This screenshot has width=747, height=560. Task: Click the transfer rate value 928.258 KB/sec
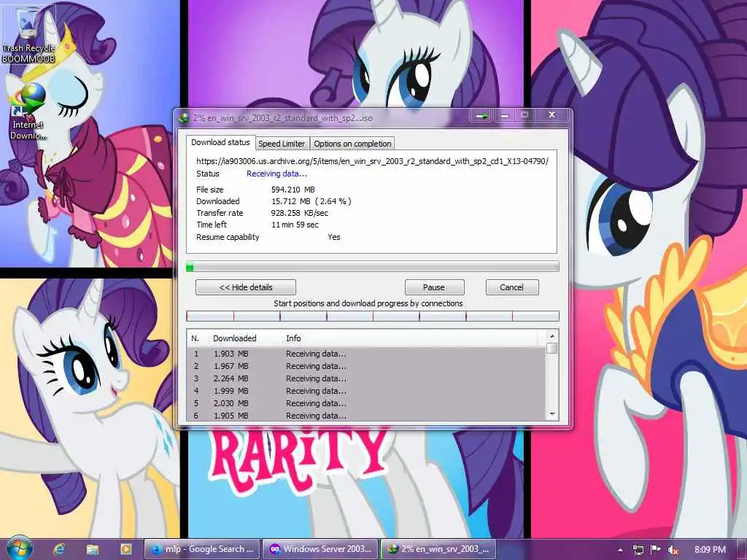[x=300, y=214]
